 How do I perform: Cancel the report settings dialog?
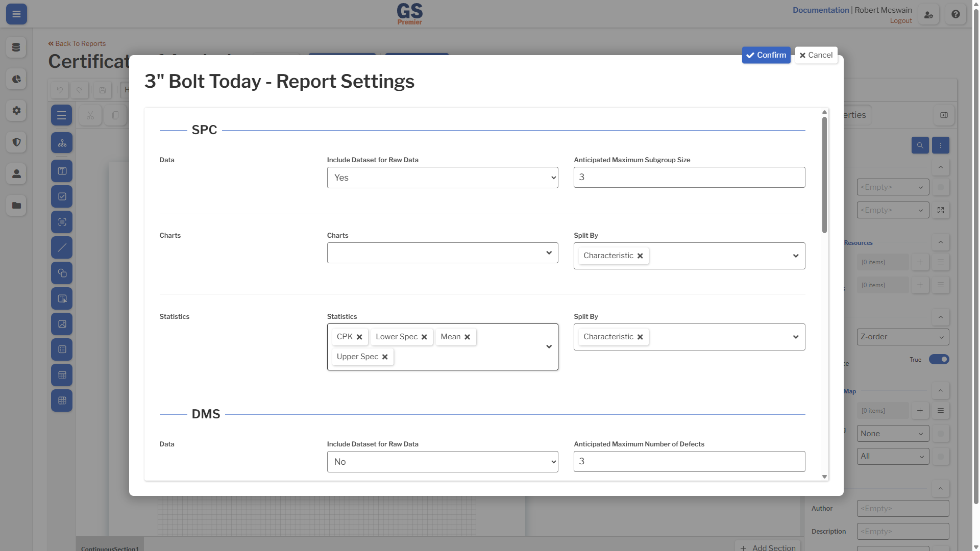(816, 55)
